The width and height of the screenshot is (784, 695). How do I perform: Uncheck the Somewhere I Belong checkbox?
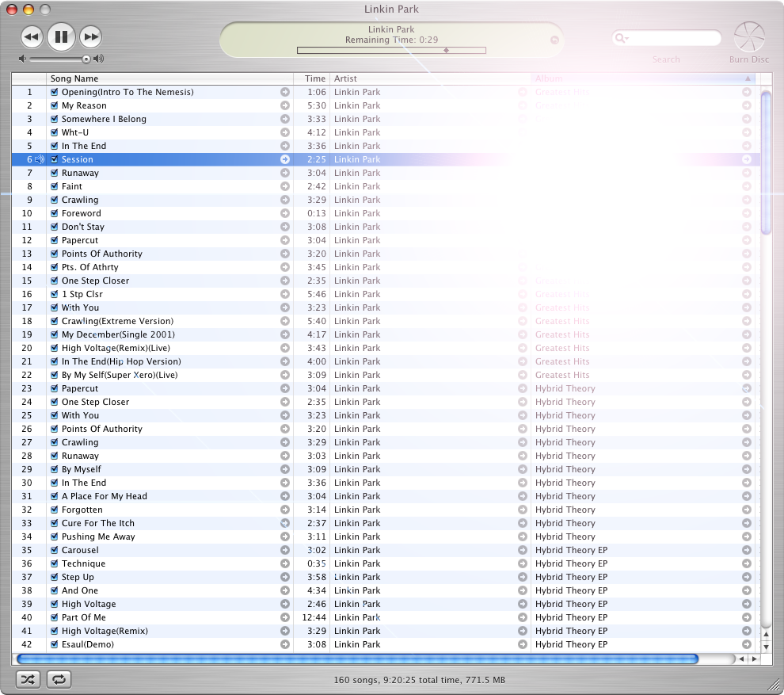[55, 119]
